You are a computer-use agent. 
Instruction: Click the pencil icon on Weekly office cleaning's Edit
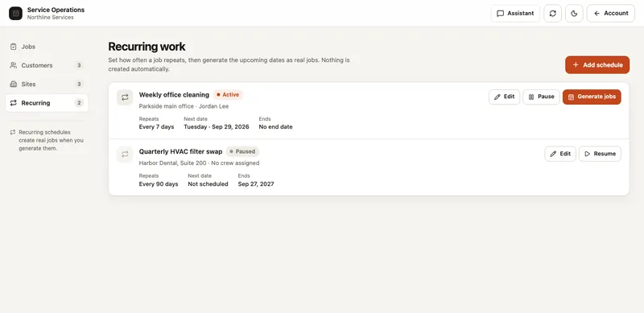coord(497,97)
